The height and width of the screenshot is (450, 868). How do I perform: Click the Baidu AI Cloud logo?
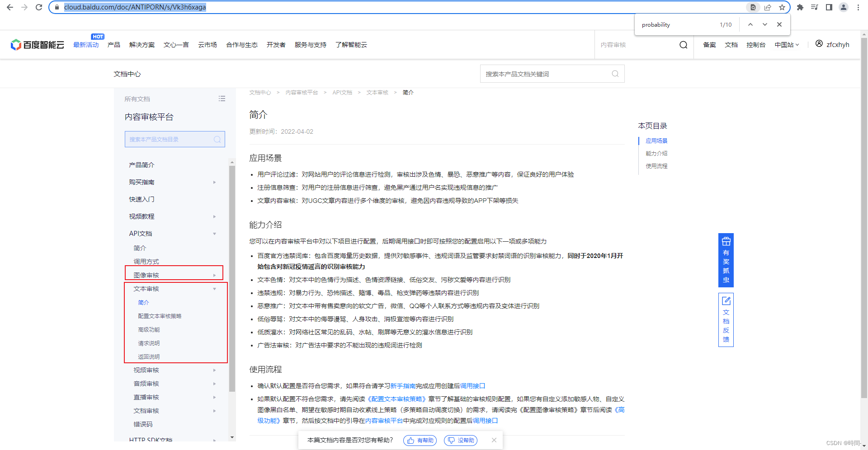tap(37, 45)
